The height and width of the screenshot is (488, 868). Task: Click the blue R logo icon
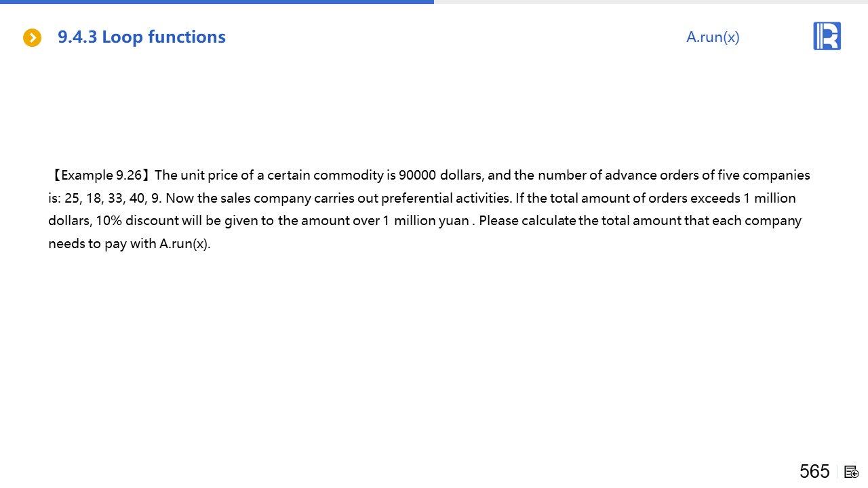[x=827, y=36]
